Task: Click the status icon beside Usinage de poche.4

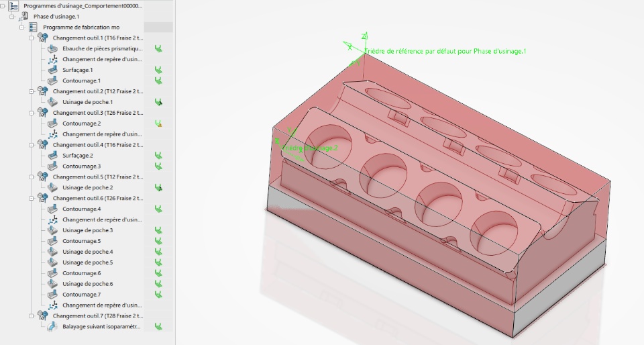Action: [x=158, y=251]
